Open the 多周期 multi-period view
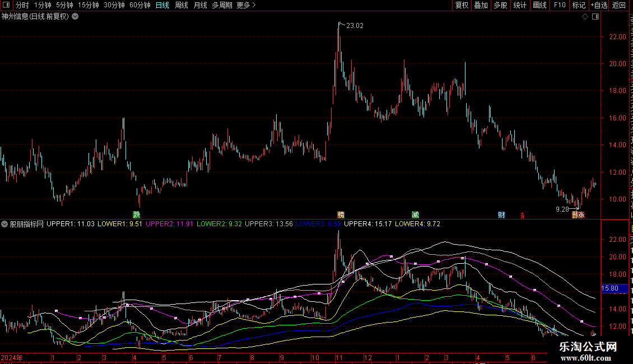 click(222, 5)
